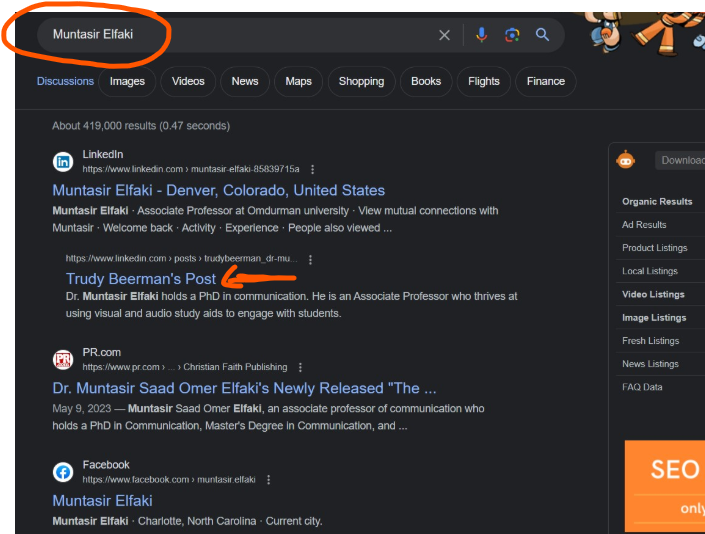
Task: Switch to Videos tab
Action: (x=188, y=81)
